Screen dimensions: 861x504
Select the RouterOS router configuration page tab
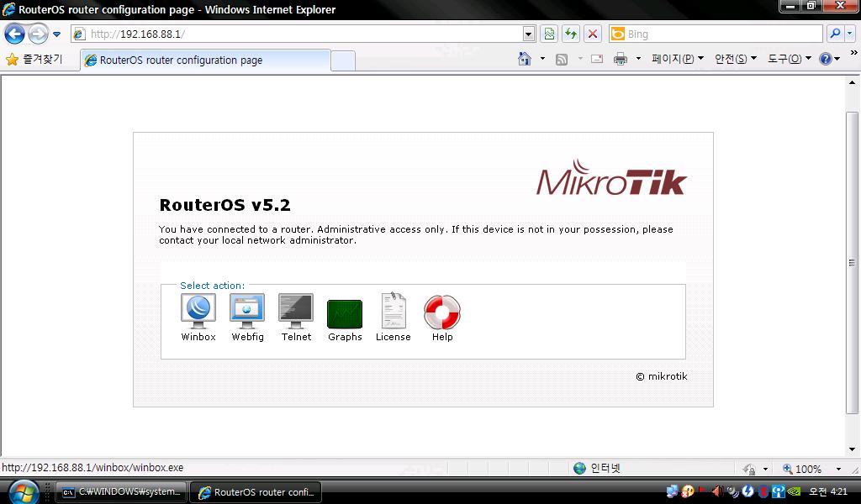tap(206, 60)
